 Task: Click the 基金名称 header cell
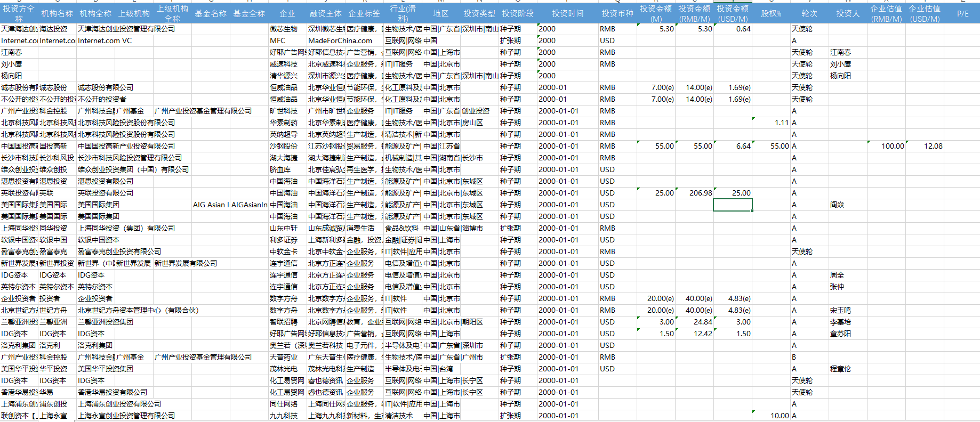(211, 13)
